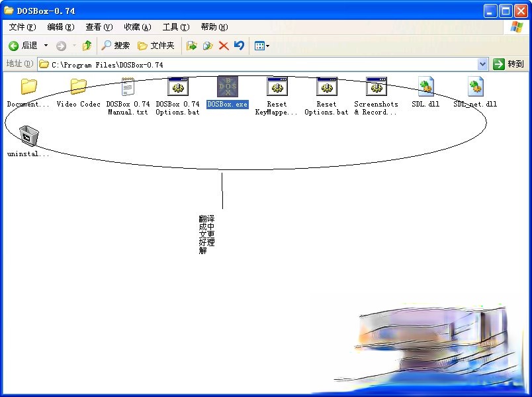Select Reset KeyMapper batch file icon
This screenshot has width=532, height=397.
(x=277, y=87)
